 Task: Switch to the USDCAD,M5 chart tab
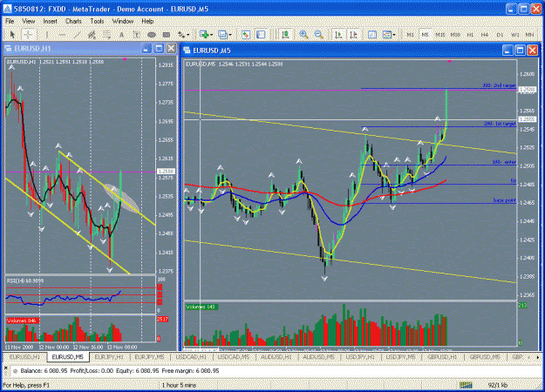point(233,357)
